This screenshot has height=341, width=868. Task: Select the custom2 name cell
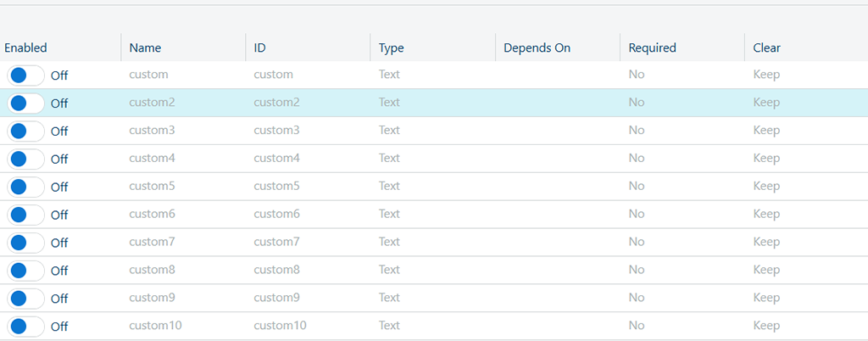[x=152, y=103]
